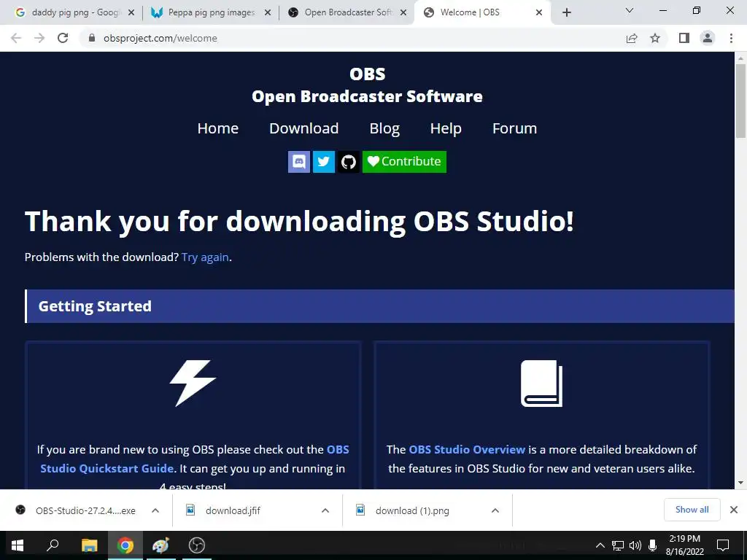This screenshot has height=560, width=747.
Task: Open the tab search chevron
Action: tap(630, 10)
